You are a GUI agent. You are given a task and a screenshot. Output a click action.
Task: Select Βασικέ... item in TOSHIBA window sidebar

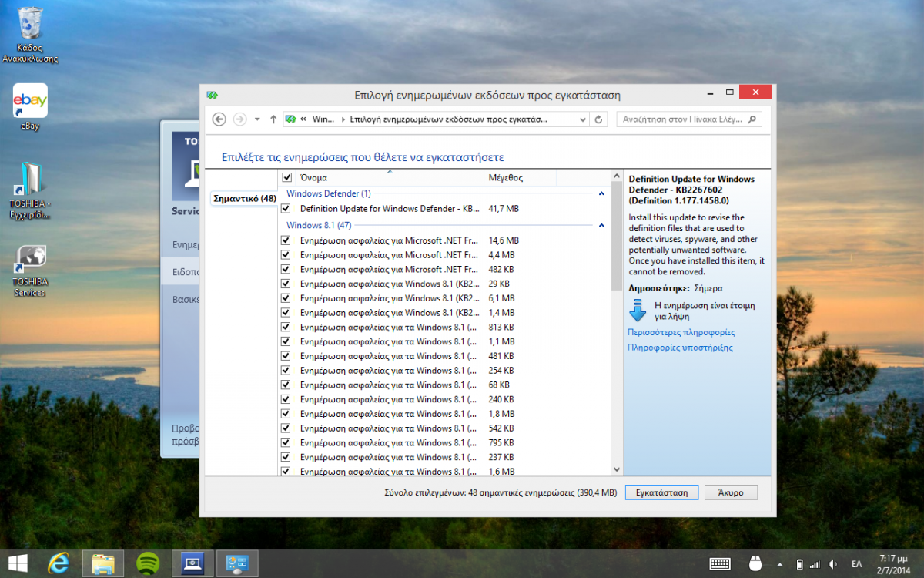click(186, 299)
